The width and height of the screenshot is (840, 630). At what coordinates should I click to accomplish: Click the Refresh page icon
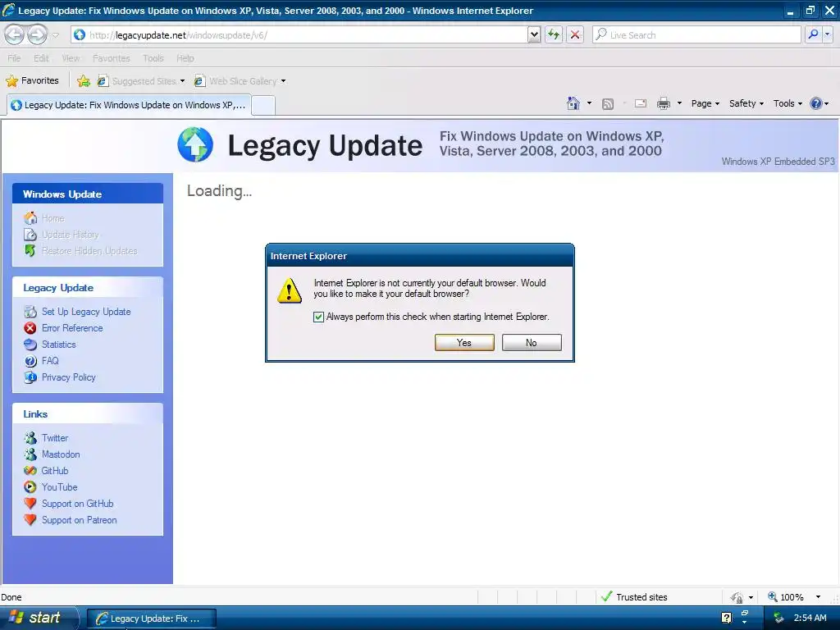point(554,34)
